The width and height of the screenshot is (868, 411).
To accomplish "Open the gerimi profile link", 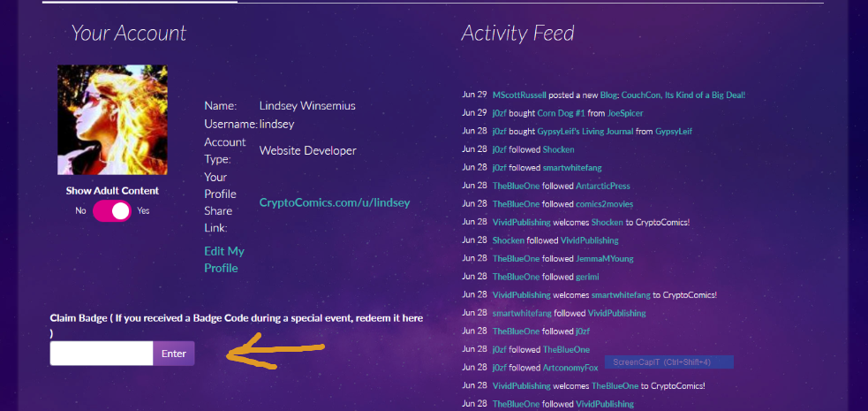I will 587,277.
